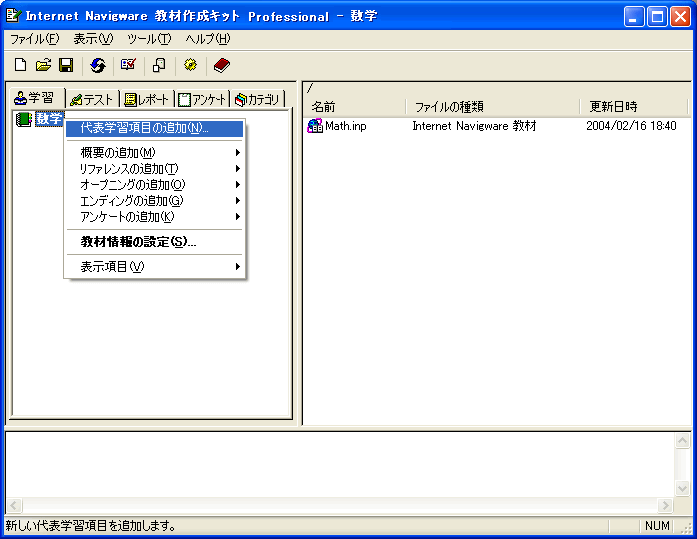Switch to the アンケート tab

click(x=202, y=100)
